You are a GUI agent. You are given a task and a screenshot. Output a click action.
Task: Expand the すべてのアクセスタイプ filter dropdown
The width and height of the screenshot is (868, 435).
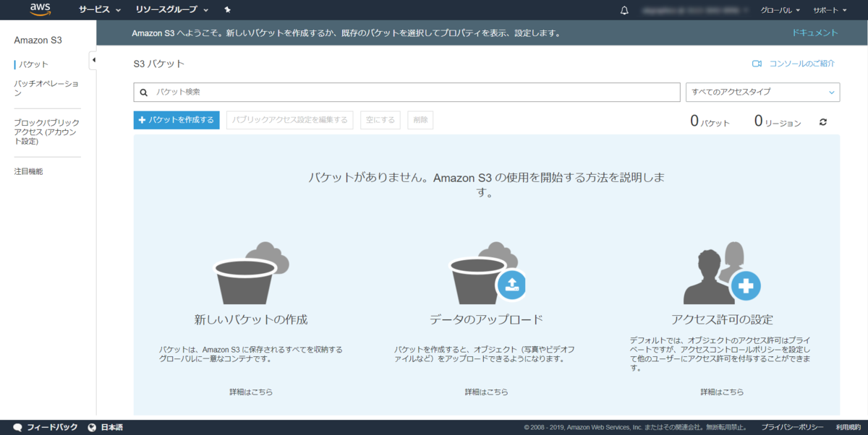762,92
